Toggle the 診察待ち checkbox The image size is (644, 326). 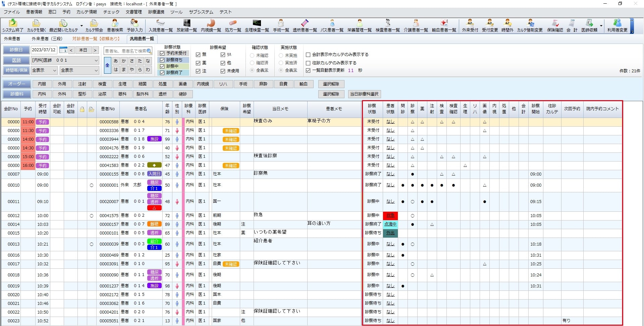coord(162,60)
